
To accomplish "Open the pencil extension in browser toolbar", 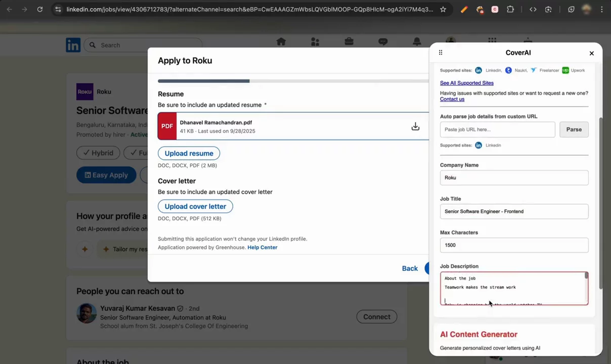I will [464, 9].
